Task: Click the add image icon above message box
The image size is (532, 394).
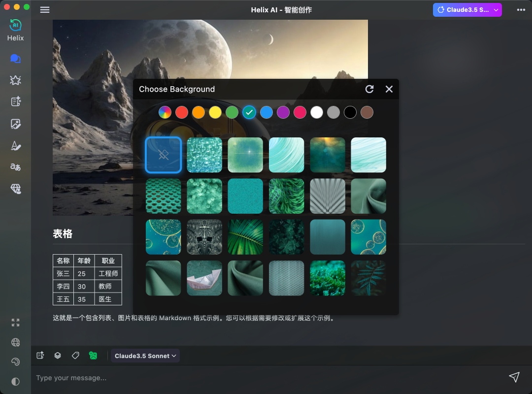Action: point(93,355)
